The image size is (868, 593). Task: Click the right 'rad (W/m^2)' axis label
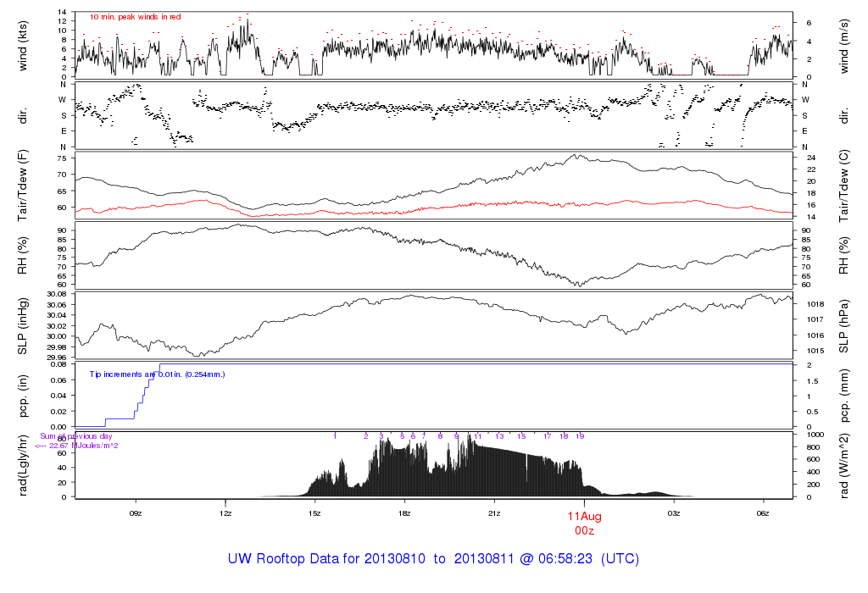[845, 465]
